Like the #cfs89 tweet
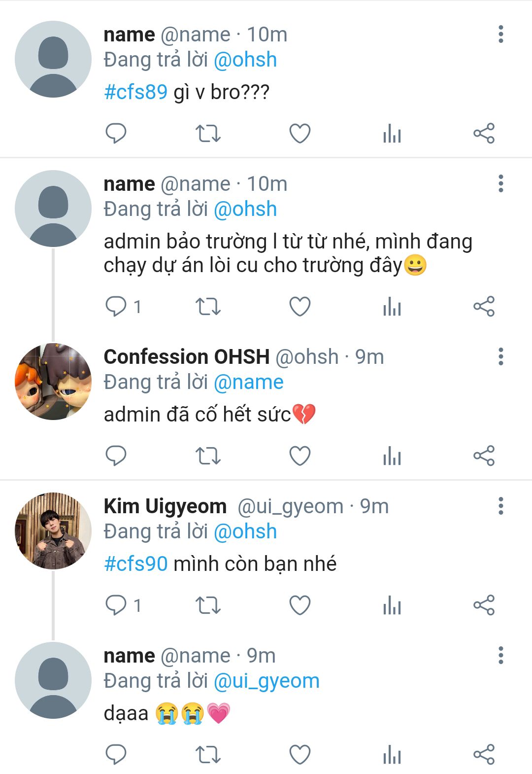This screenshot has width=532, height=774. [299, 133]
